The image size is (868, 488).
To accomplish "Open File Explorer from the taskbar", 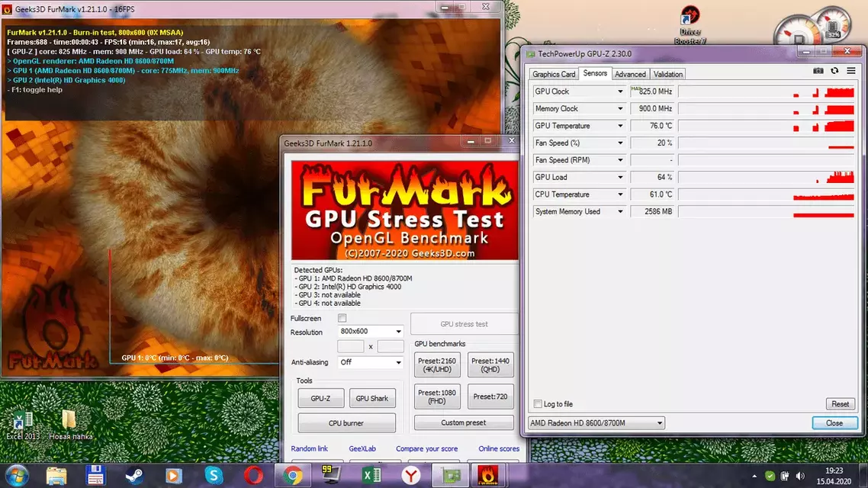I will (x=56, y=476).
